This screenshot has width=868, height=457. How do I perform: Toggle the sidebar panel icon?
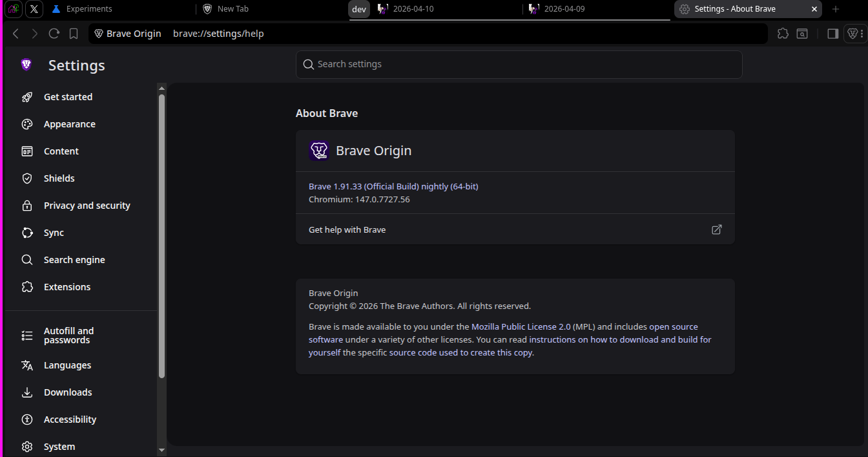(832, 34)
